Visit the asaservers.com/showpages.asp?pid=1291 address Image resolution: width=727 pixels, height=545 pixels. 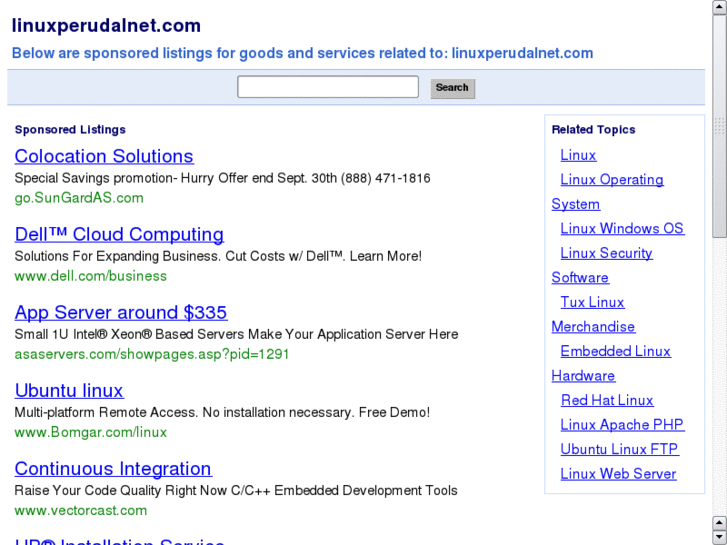click(152, 354)
